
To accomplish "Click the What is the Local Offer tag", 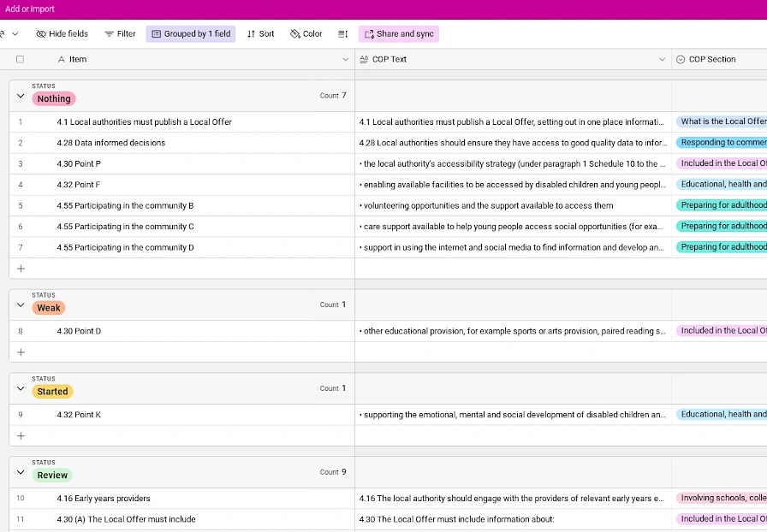I will coord(722,121).
